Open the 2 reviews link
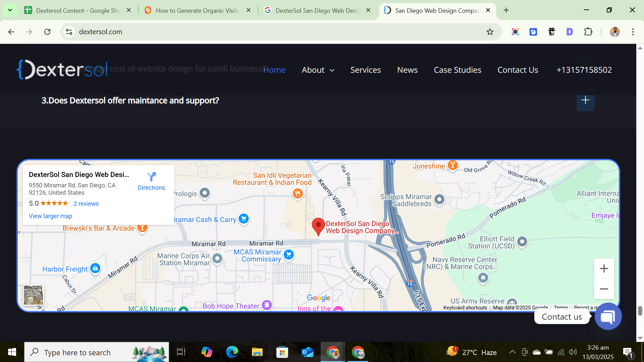 pyautogui.click(x=86, y=204)
